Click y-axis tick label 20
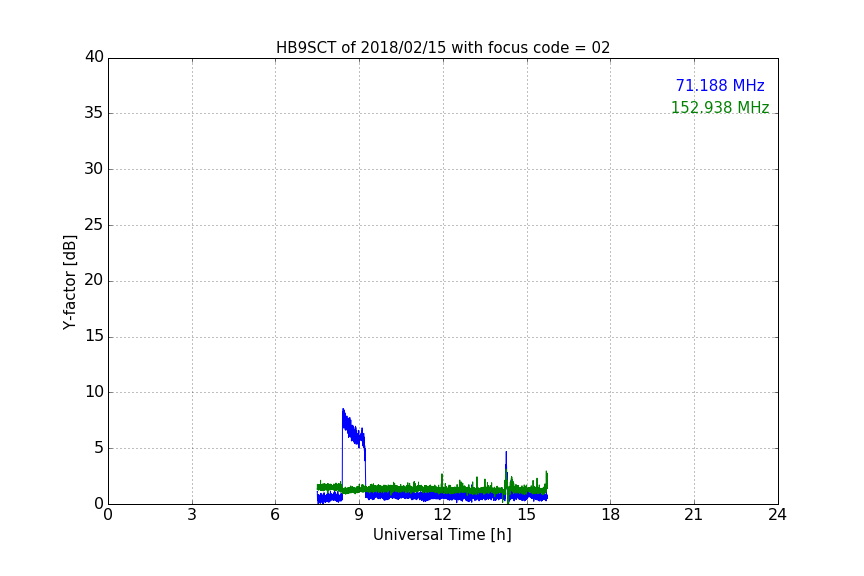 point(94,281)
